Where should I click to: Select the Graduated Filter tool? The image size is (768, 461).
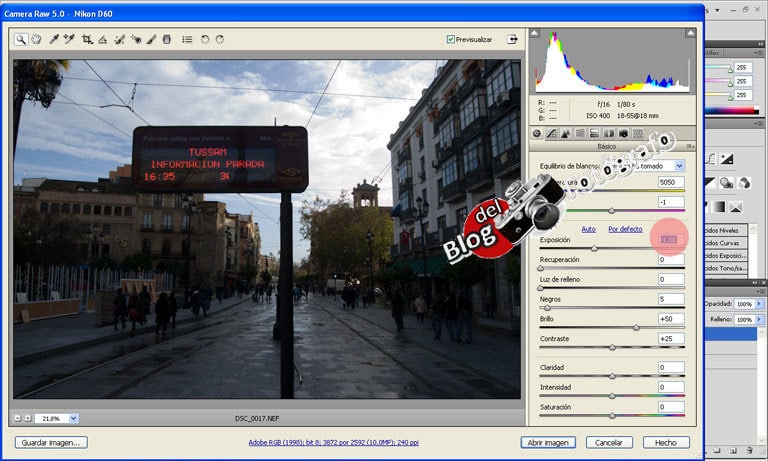167,40
